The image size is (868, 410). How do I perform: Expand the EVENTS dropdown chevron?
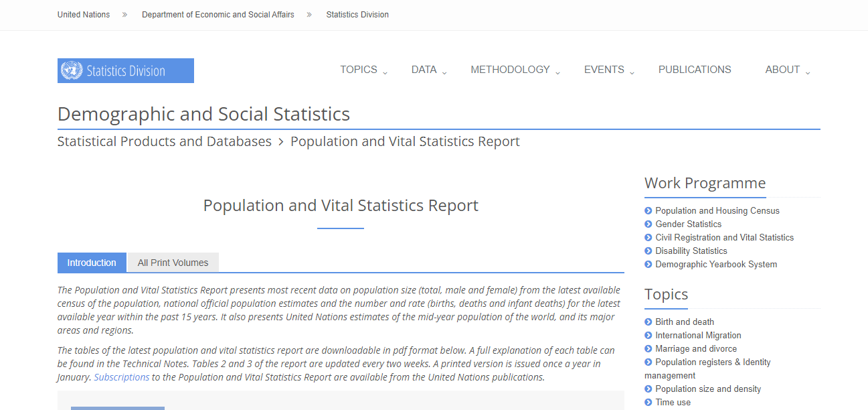[x=632, y=72]
